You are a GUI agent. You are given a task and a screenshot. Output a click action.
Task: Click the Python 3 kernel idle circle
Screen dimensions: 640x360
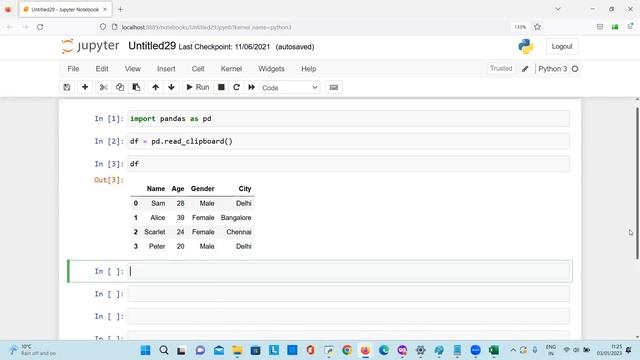pyautogui.click(x=575, y=69)
